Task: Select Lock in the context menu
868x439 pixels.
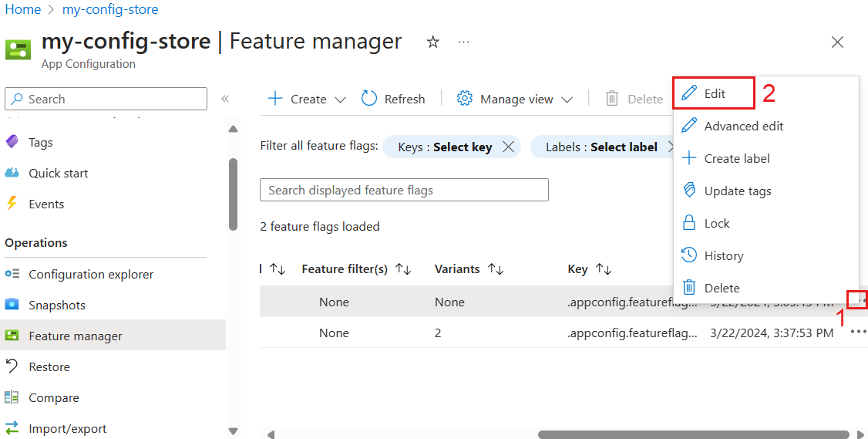Action: point(716,223)
